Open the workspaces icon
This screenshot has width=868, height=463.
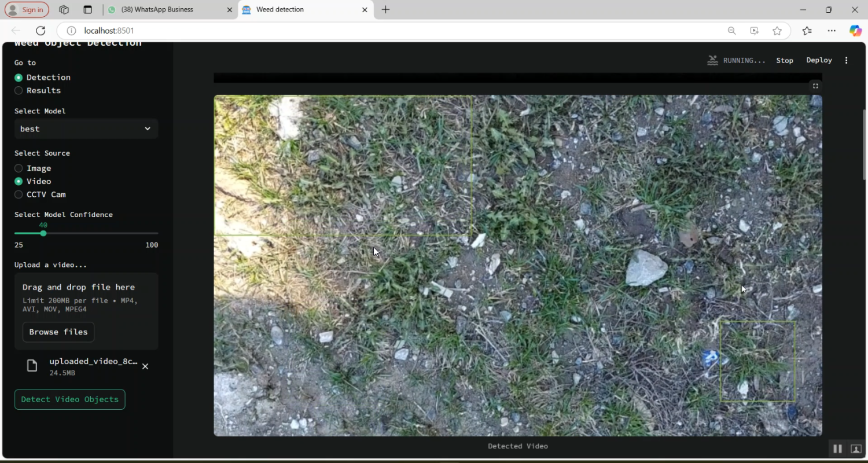64,10
